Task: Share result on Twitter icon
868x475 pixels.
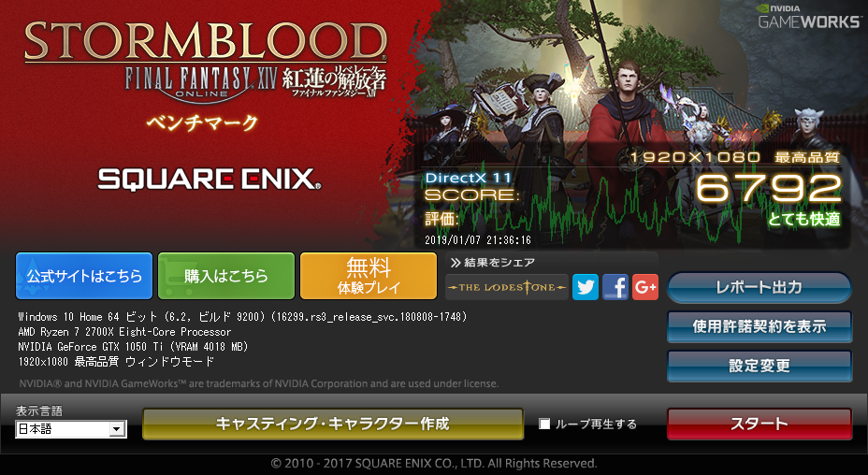Action: pos(586,287)
